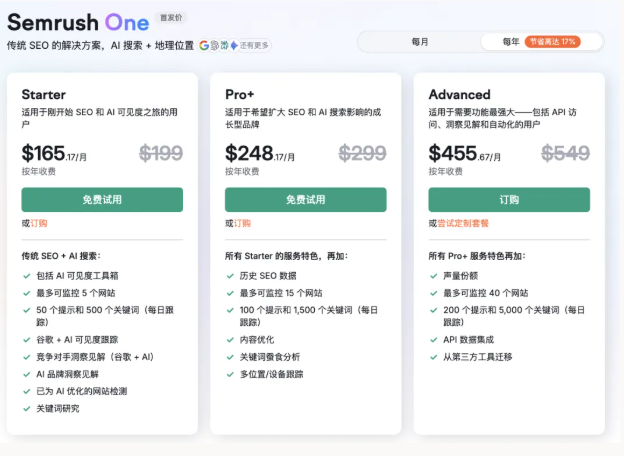Viewport: 624px width, 456px height.
Task: Click checkmark beside 包括 AI 可见度工具箱
Action: (x=27, y=275)
